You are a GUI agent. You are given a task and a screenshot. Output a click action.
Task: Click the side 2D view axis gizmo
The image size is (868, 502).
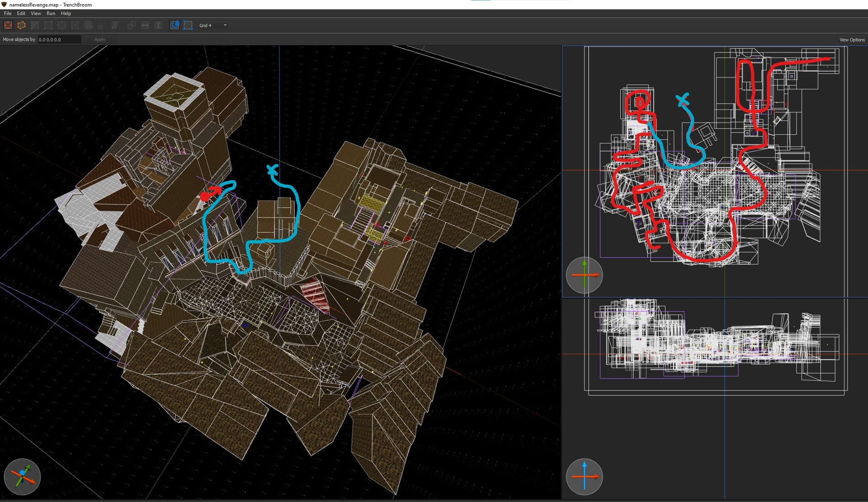point(584,476)
